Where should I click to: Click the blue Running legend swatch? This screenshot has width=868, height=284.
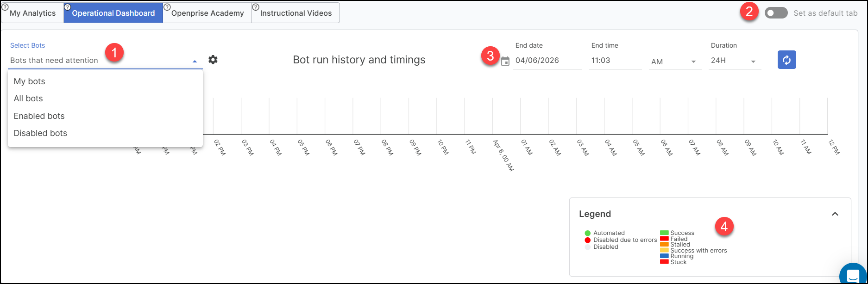(x=664, y=256)
